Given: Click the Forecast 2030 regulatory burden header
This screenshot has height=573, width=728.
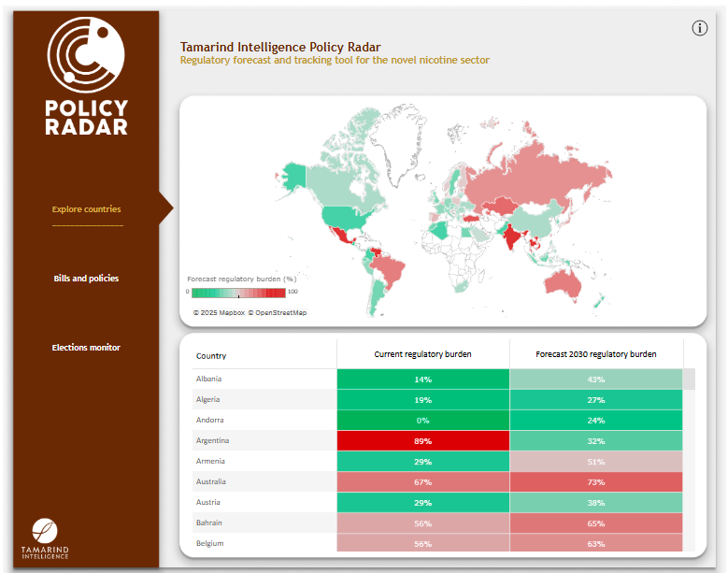Looking at the screenshot, I should (x=596, y=355).
